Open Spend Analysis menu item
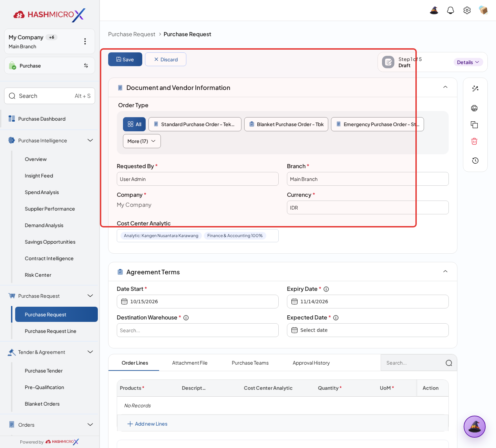 tap(42, 192)
